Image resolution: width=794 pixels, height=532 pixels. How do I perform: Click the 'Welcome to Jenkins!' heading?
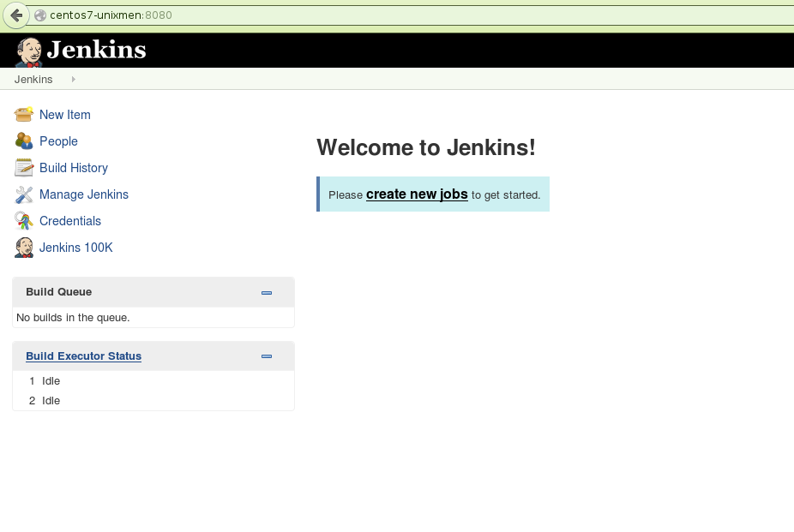tap(426, 147)
